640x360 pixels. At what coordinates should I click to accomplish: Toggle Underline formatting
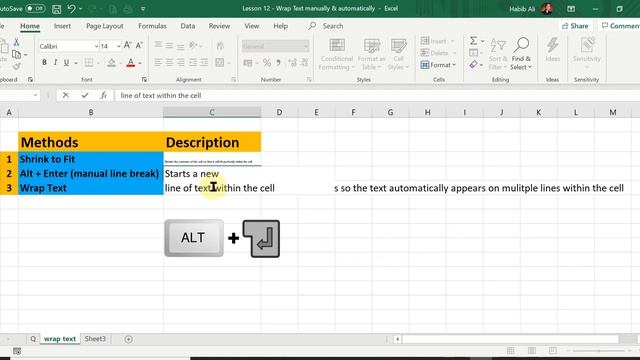click(66, 63)
